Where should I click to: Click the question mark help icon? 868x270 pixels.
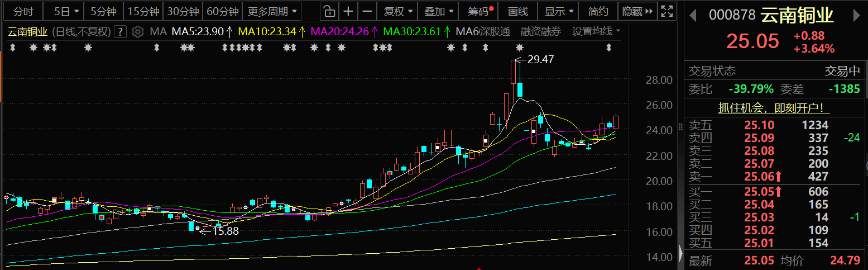pos(120,32)
